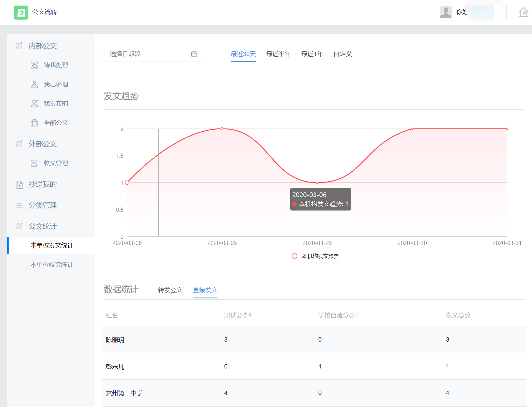Click the 我已处理 person icon
Image resolution: width=532 pixels, height=407 pixels.
(34, 84)
